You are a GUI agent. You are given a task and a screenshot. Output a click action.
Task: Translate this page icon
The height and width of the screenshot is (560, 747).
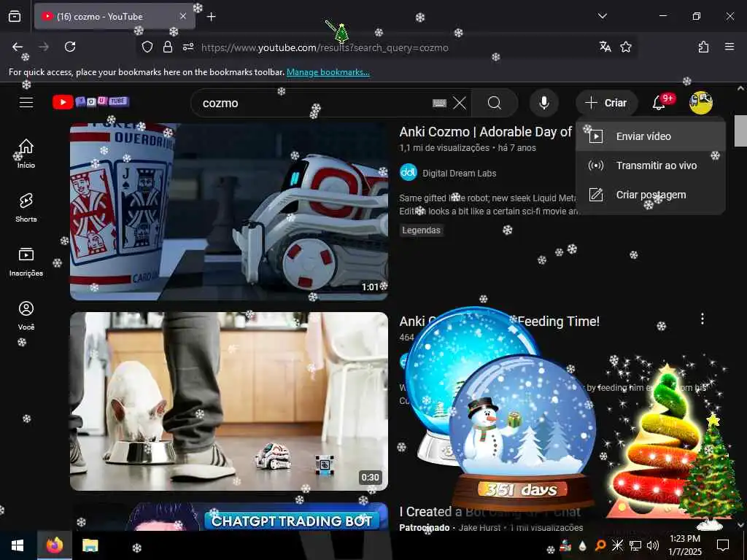point(605,47)
